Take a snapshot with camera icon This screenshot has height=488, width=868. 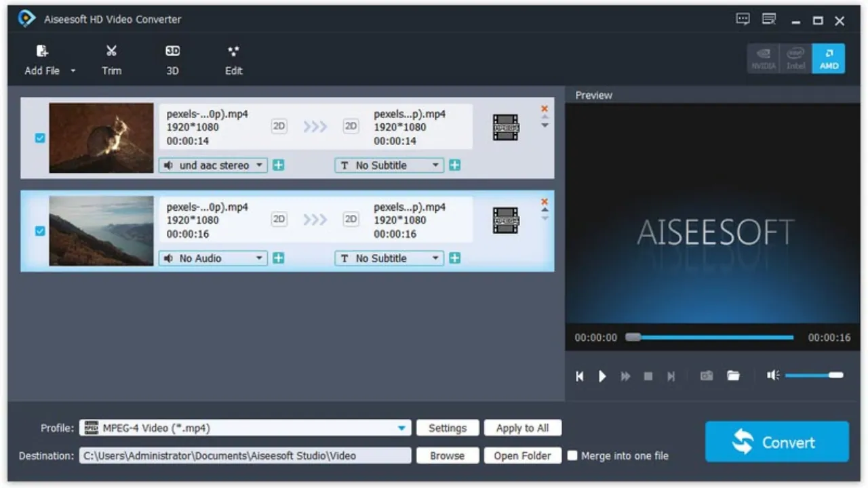click(707, 375)
